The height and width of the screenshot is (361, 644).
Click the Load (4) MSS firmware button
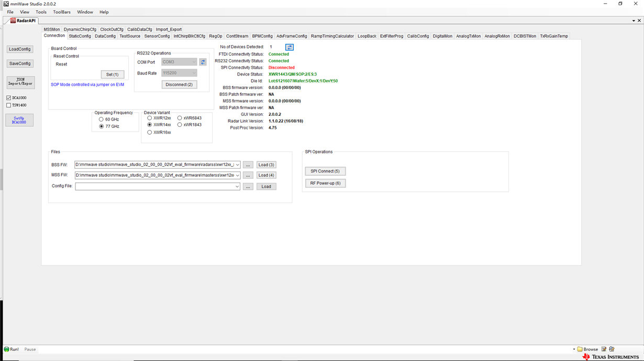267,175
